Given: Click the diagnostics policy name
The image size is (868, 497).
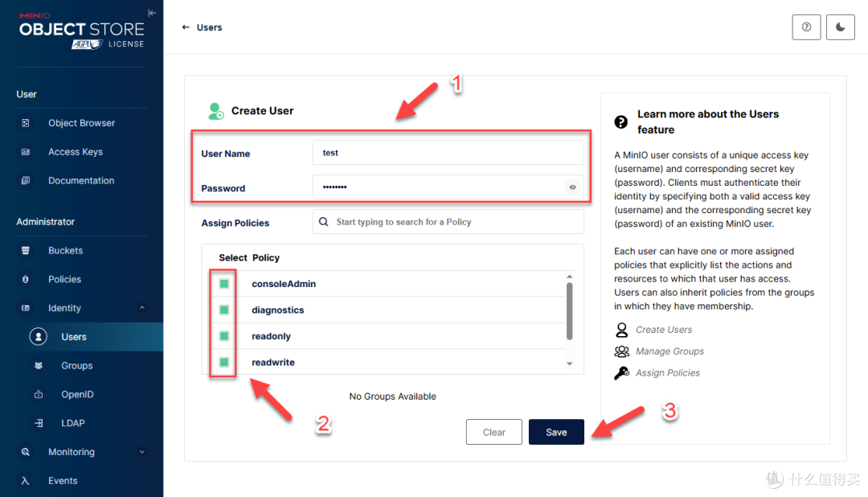Looking at the screenshot, I should pyautogui.click(x=278, y=310).
